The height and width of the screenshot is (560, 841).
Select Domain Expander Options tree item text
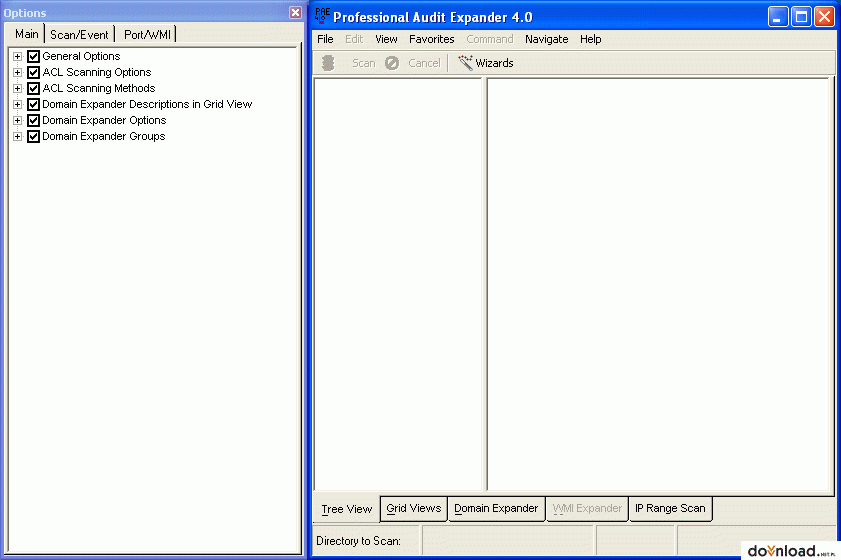pos(105,121)
